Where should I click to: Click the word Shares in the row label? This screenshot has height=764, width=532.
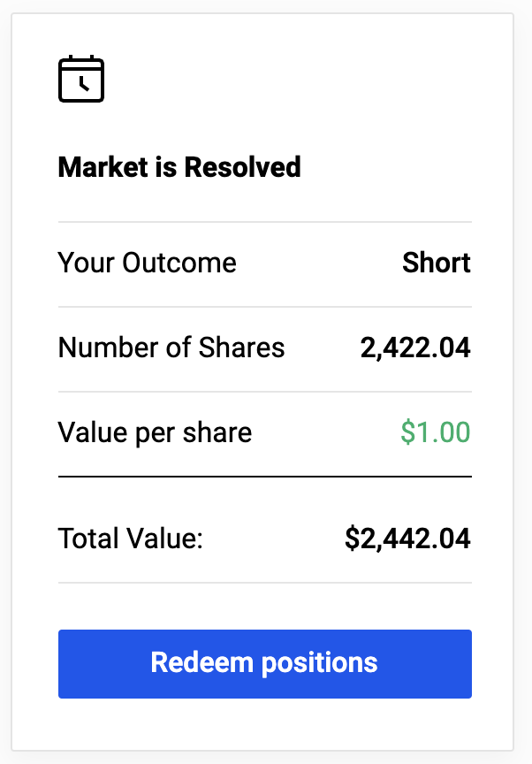click(242, 348)
